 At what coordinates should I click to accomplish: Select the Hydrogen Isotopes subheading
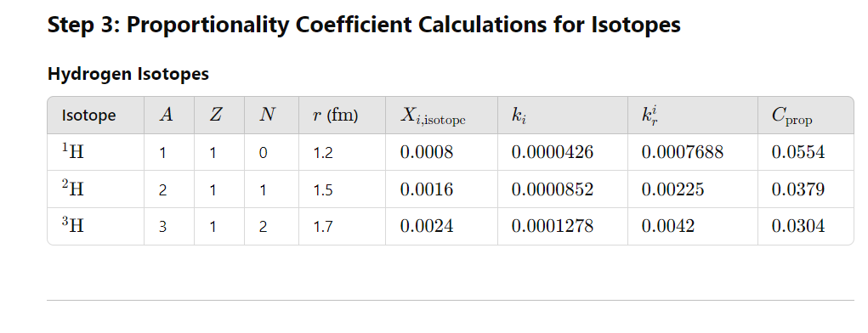[x=128, y=74]
